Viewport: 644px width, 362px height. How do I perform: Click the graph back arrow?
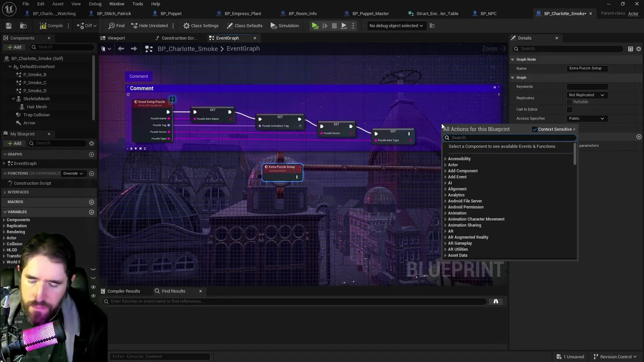(x=121, y=49)
